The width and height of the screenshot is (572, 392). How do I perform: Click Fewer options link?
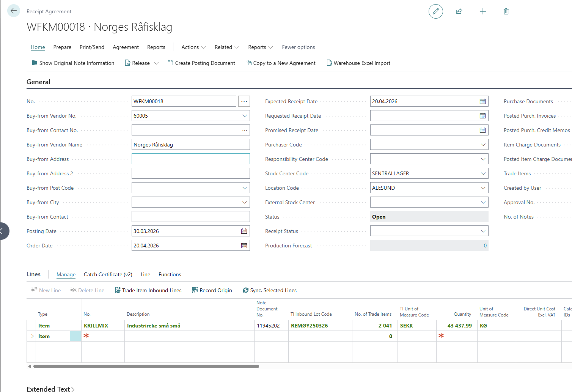click(298, 47)
